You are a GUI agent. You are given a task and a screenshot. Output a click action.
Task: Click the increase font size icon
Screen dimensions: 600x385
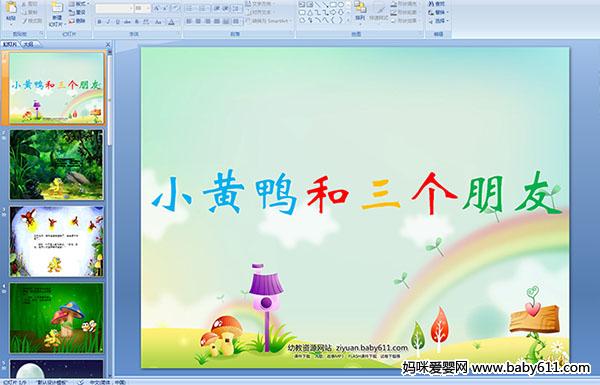[x=157, y=8]
